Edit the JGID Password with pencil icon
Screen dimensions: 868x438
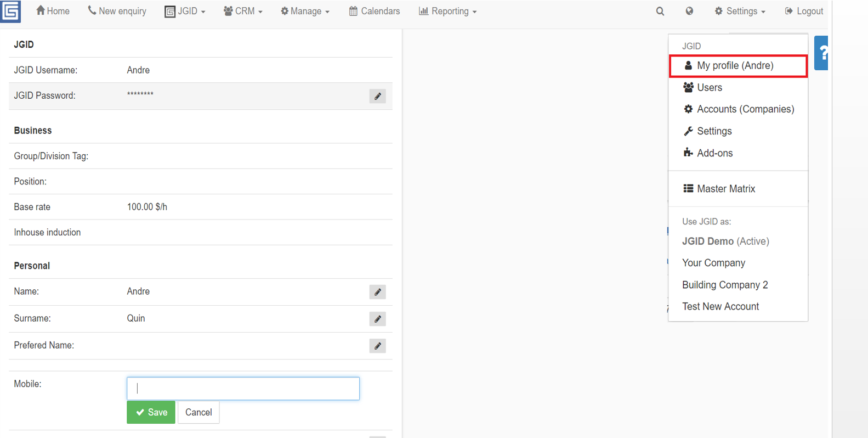(377, 96)
